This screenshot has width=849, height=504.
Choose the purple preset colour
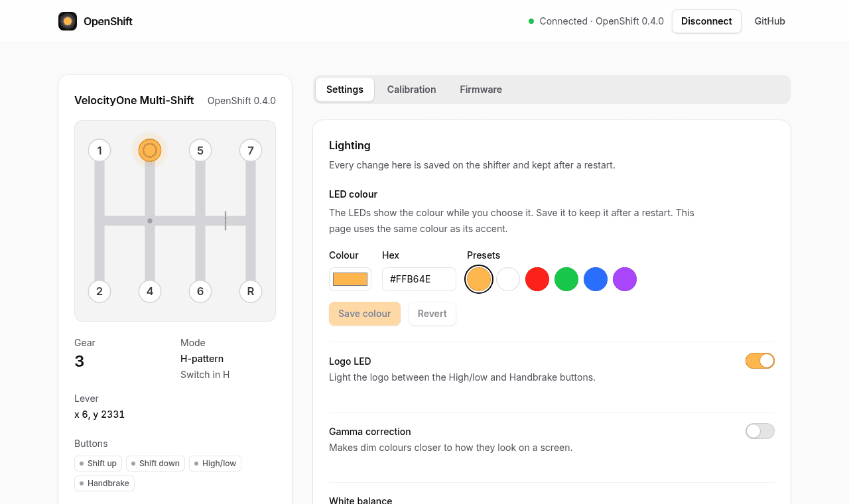(x=625, y=279)
